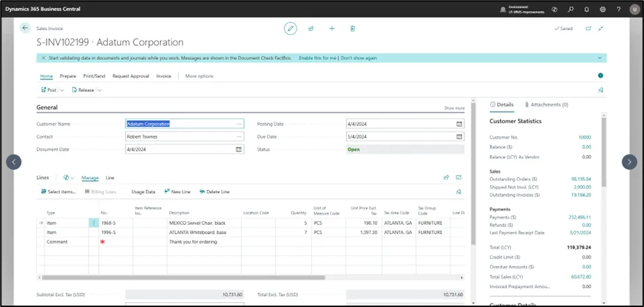Open the Lines Copilot dropdown
Viewport: 644px width, 307px height.
[x=69, y=178]
